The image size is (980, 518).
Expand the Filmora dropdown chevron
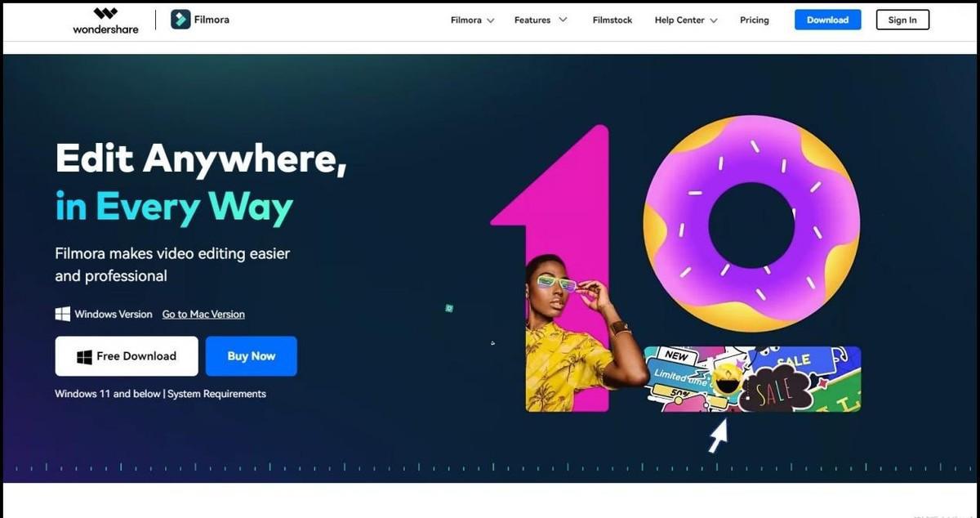pyautogui.click(x=491, y=20)
